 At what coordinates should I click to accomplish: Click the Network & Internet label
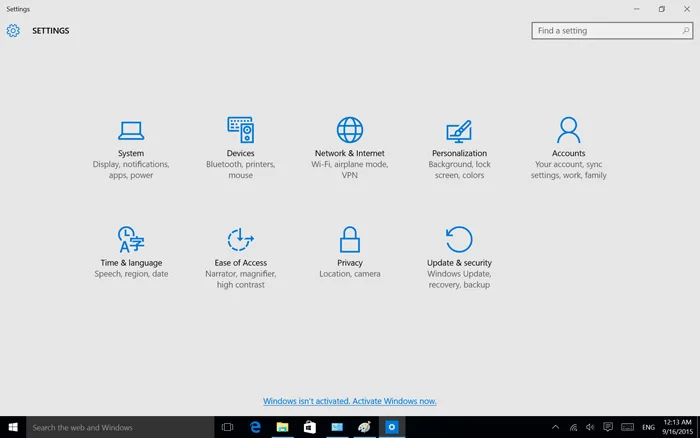tap(350, 153)
